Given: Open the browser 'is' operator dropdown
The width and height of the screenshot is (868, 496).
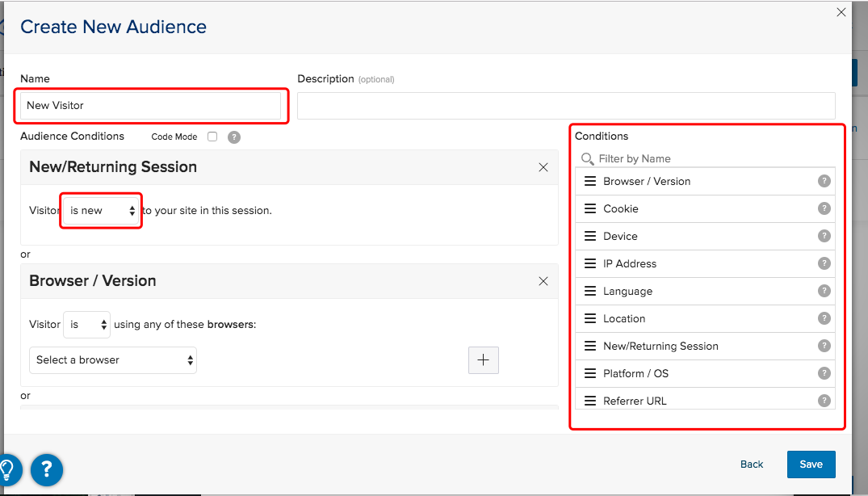Looking at the screenshot, I should (x=87, y=325).
